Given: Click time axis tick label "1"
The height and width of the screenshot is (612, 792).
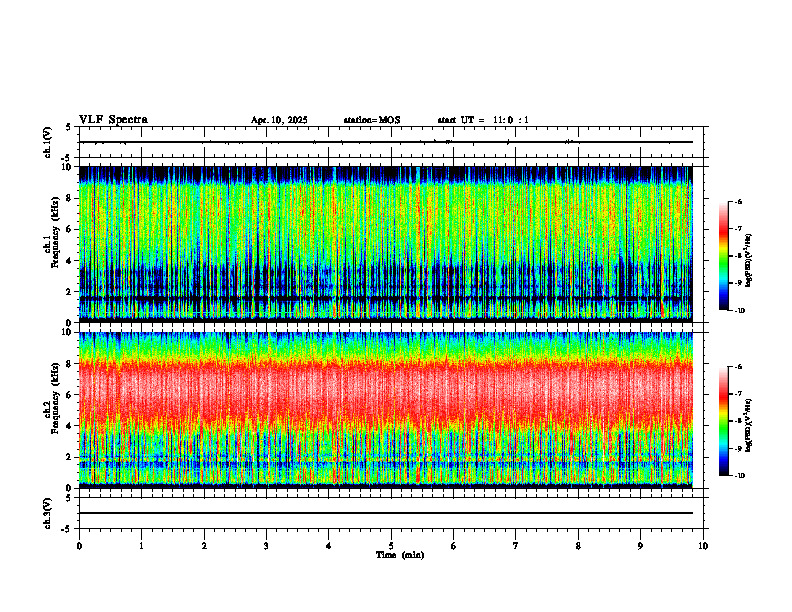Looking at the screenshot, I should (x=141, y=546).
